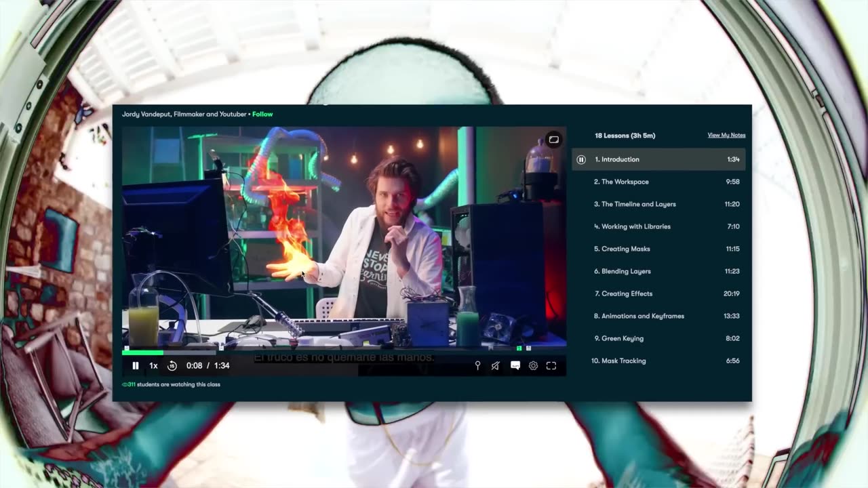
Task: Open lesson 6. Blending Layers
Action: coord(658,271)
